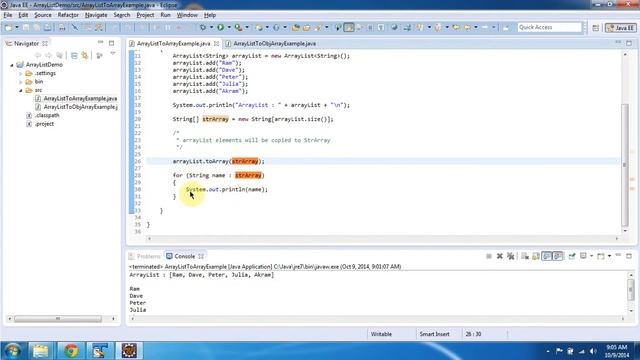Switch to the Problems tab
This screenshot has height=360, width=640.
coord(144,256)
